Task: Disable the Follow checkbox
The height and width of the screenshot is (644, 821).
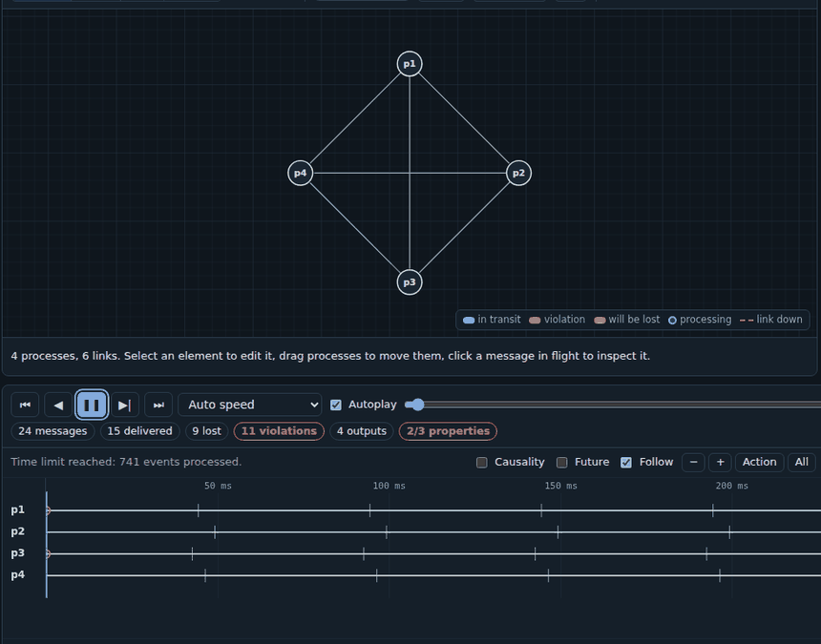Action: [625, 463]
